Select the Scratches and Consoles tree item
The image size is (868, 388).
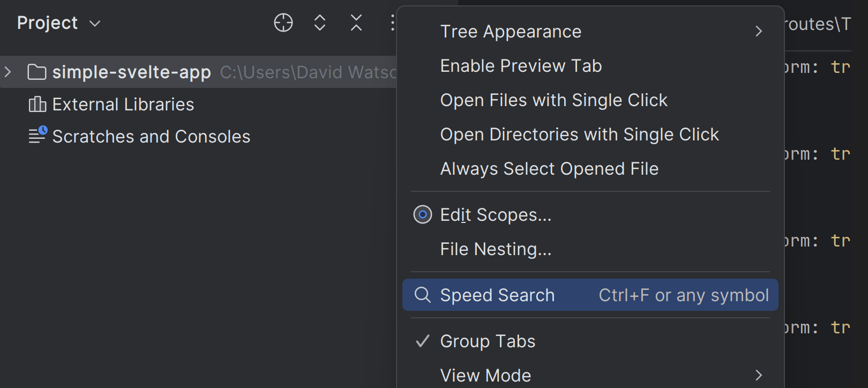tap(151, 137)
